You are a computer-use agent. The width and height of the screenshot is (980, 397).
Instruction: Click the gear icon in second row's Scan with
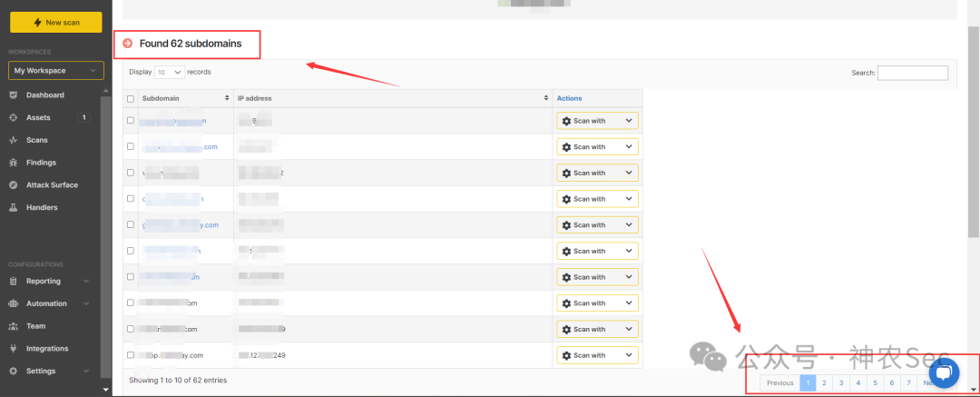(567, 147)
